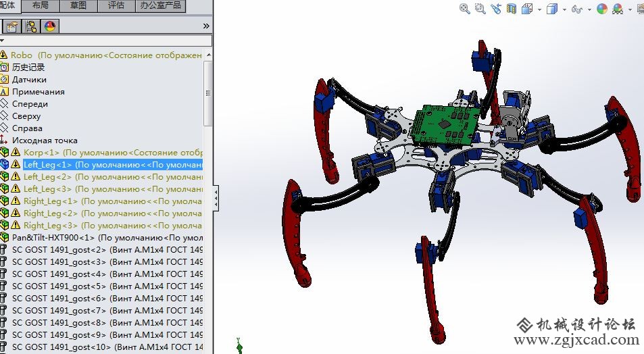Screen dimensions: 644x354
Task: Switch to the 配体 assembly tab
Action: pyautogui.click(x=10, y=6)
